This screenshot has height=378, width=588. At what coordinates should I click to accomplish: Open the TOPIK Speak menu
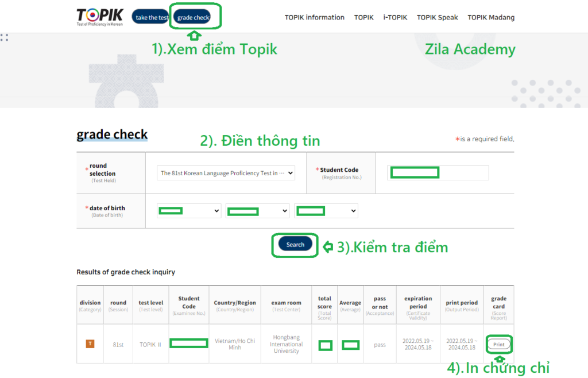tap(437, 17)
